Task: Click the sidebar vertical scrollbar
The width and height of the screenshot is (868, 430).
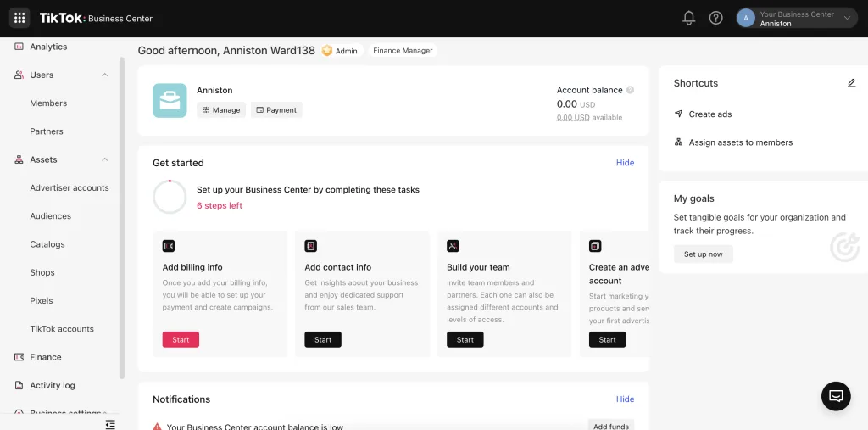Action: [x=122, y=217]
